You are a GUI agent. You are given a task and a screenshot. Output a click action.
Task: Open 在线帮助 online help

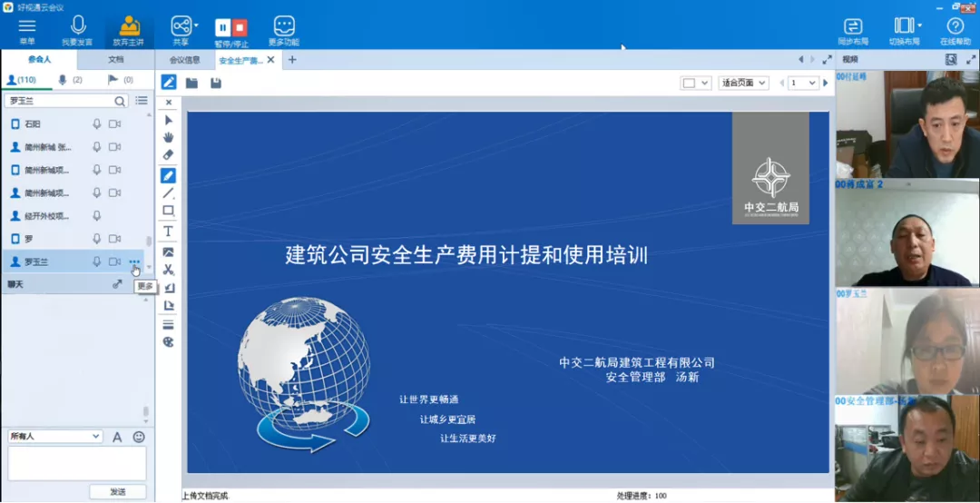(955, 26)
